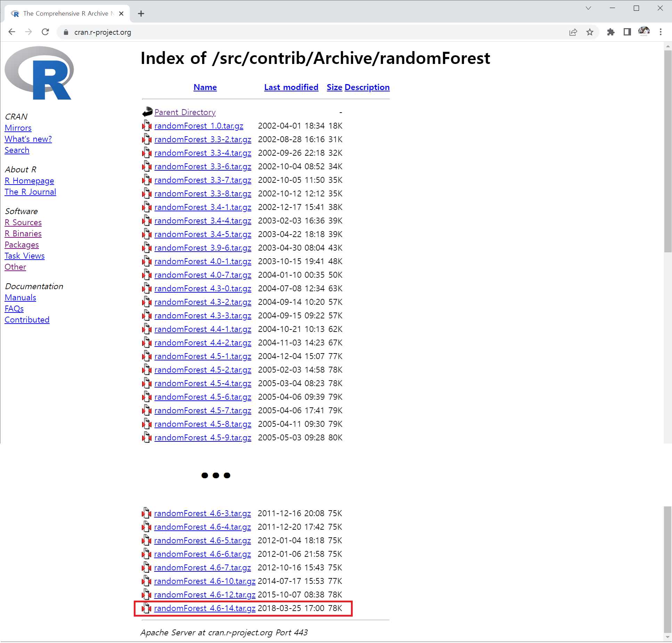Open the profile avatar menu
Image resolution: width=672 pixels, height=643 pixels.
(644, 32)
